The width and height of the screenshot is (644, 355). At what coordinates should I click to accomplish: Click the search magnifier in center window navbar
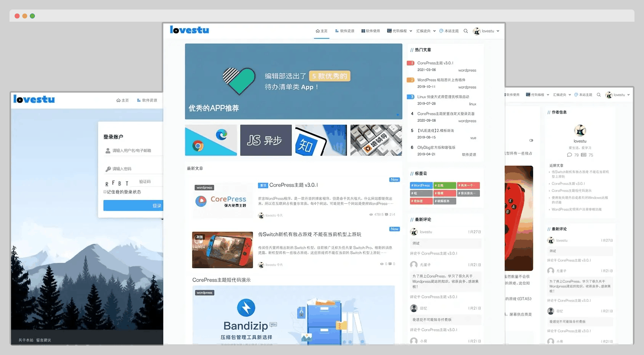pos(465,31)
